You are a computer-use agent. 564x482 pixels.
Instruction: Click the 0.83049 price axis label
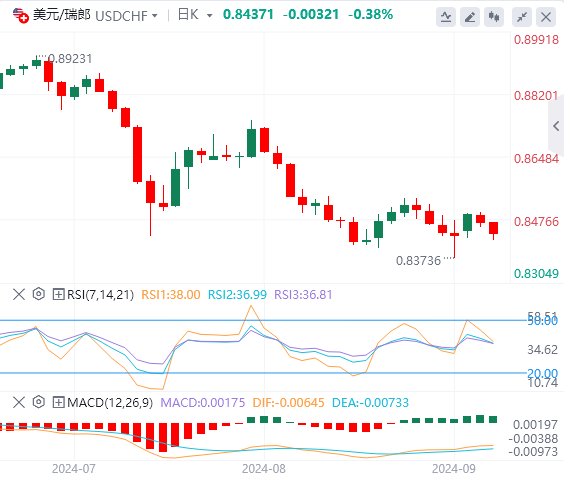coord(536,274)
